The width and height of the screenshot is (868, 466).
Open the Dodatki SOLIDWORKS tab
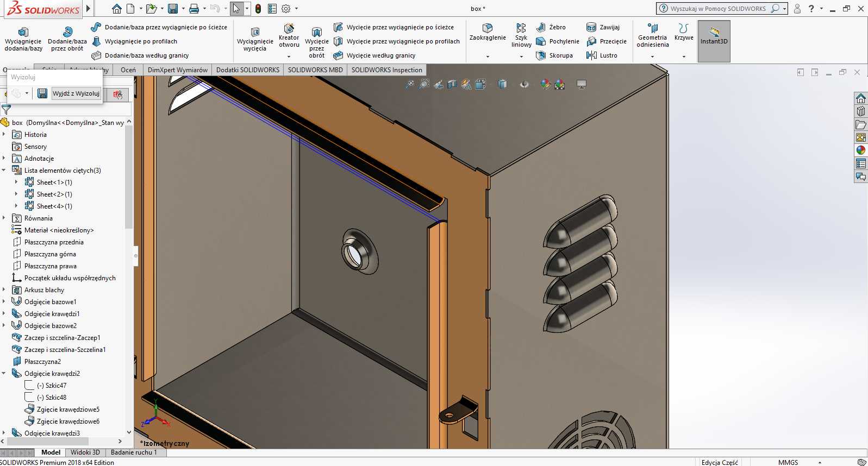click(x=248, y=70)
